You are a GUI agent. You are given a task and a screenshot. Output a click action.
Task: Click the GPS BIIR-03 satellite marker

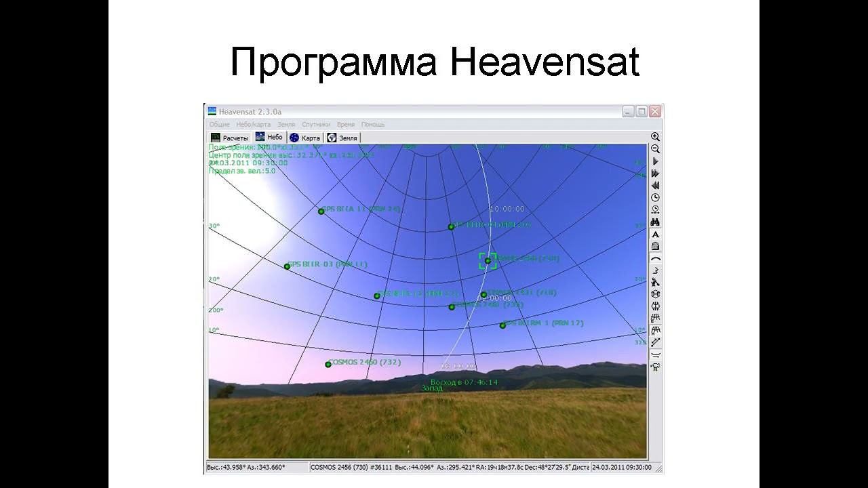tap(287, 266)
